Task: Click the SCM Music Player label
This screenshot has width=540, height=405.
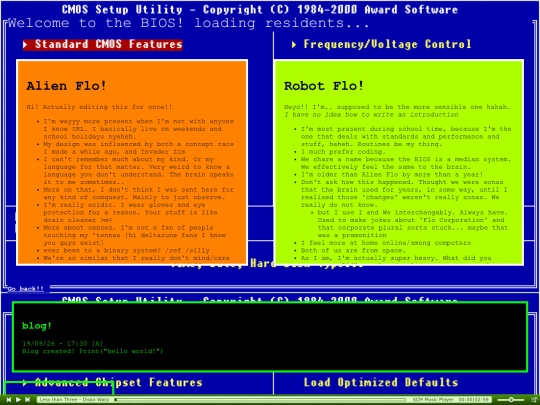Action: 433,399
